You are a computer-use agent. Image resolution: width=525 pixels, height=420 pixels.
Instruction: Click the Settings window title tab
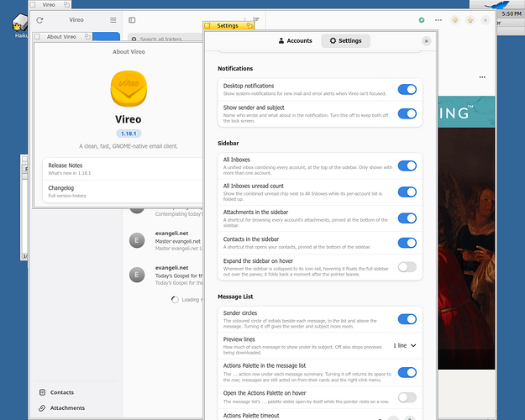[228, 26]
